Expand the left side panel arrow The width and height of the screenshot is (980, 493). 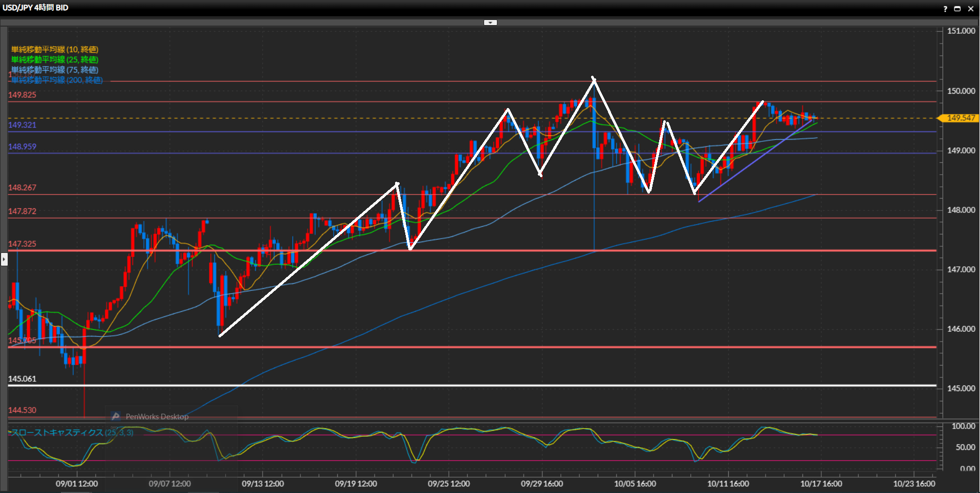coord(4,260)
